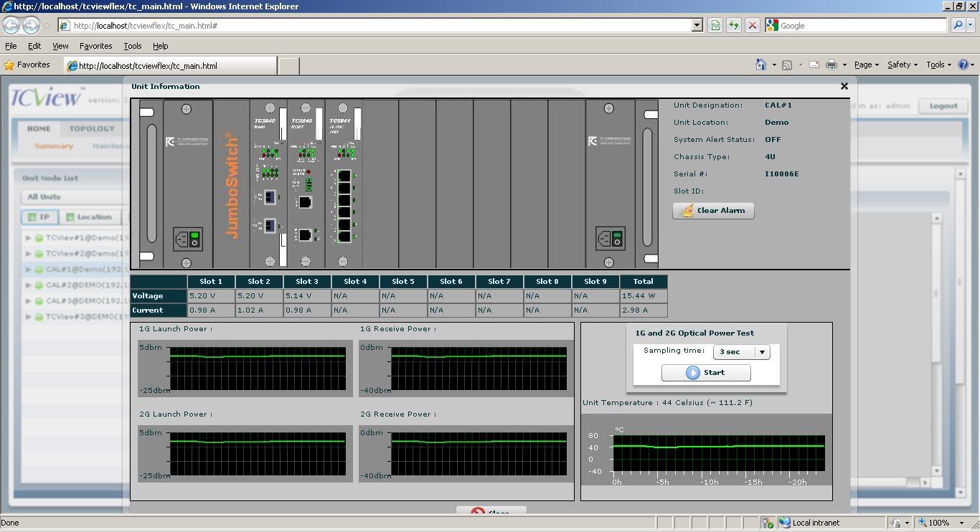Expand the TCView#2@Demo tree node
This screenshot has width=980, height=532.
pos(28,254)
